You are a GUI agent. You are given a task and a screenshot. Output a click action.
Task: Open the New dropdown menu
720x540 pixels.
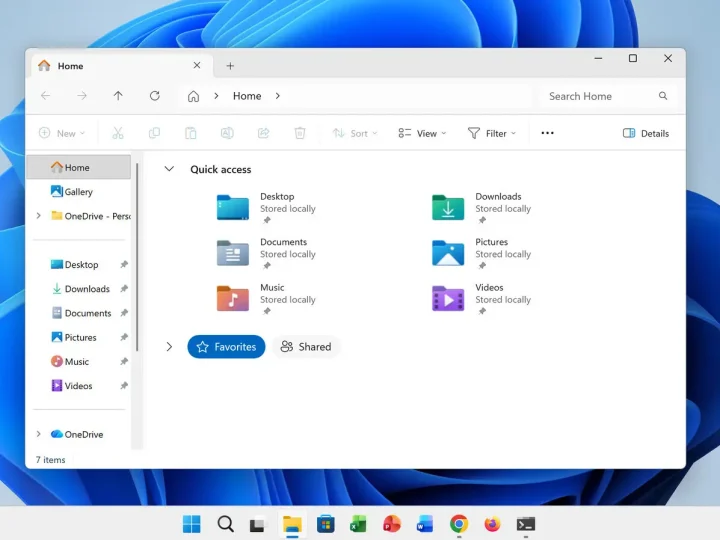point(62,133)
